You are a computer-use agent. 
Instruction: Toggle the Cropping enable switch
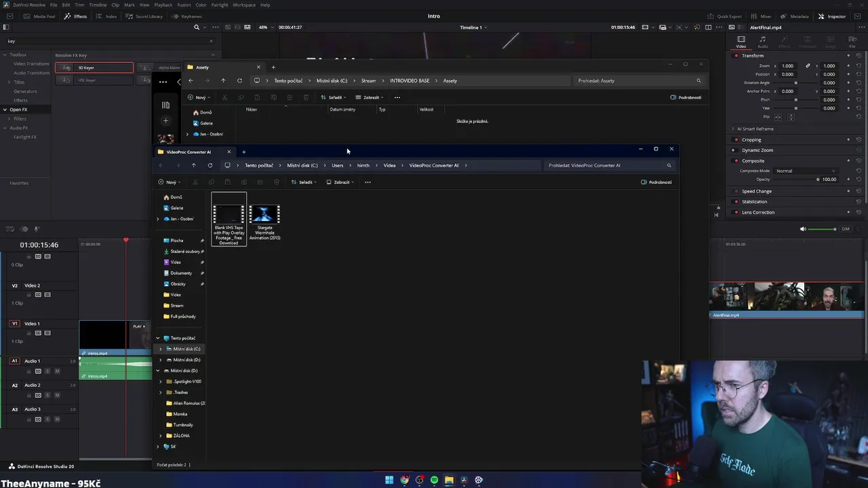(736, 140)
